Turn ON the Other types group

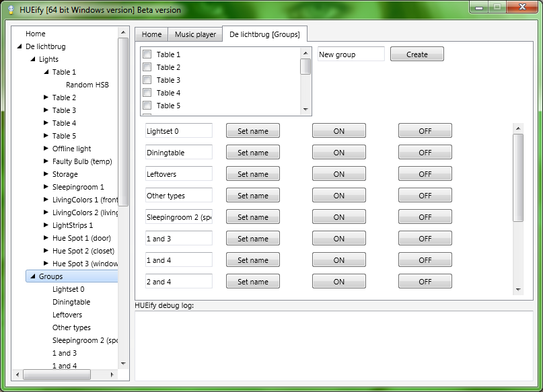pos(339,196)
